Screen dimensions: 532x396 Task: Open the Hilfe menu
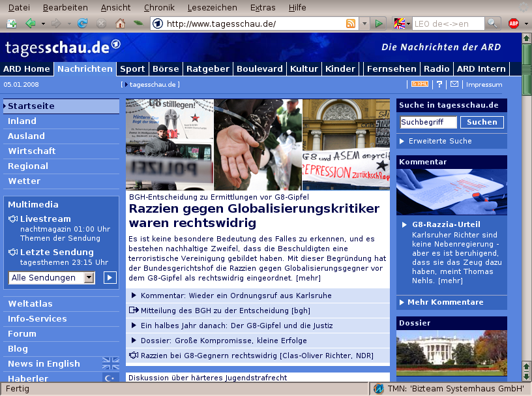tap(297, 7)
